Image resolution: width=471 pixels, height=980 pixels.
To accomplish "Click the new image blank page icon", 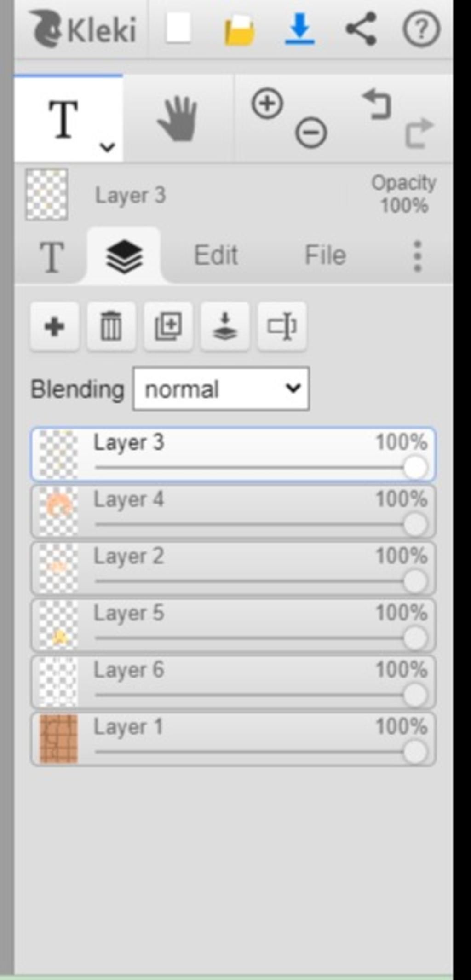I will point(178,28).
